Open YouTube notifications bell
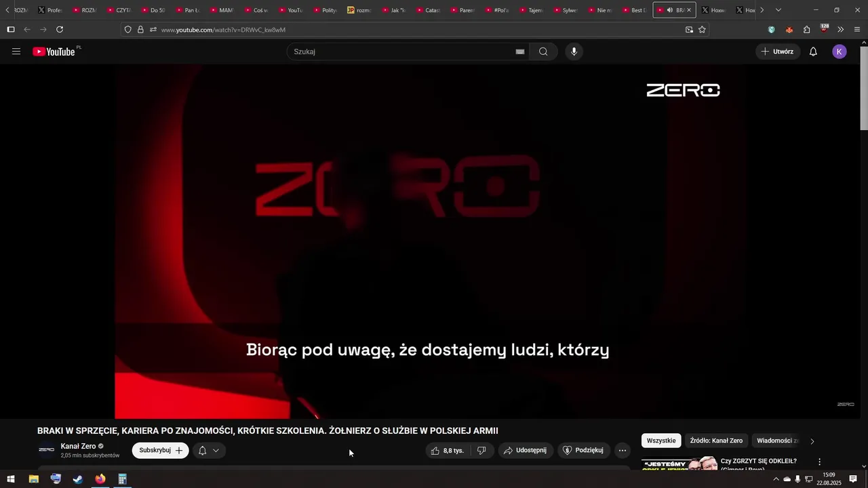 [813, 52]
